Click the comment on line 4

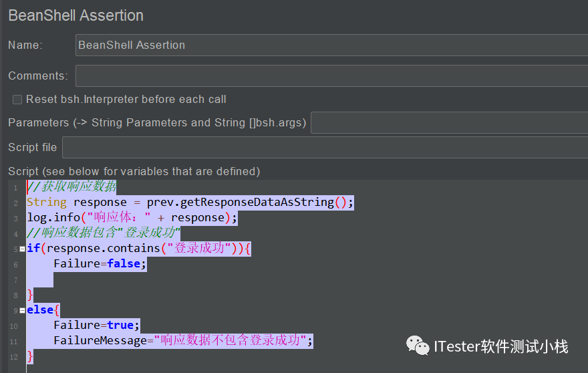coord(104,233)
